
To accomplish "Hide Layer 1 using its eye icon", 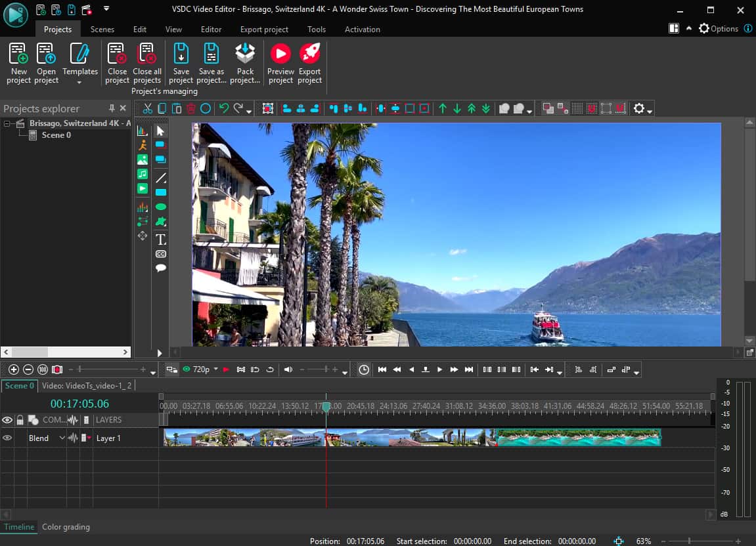I will [7, 438].
